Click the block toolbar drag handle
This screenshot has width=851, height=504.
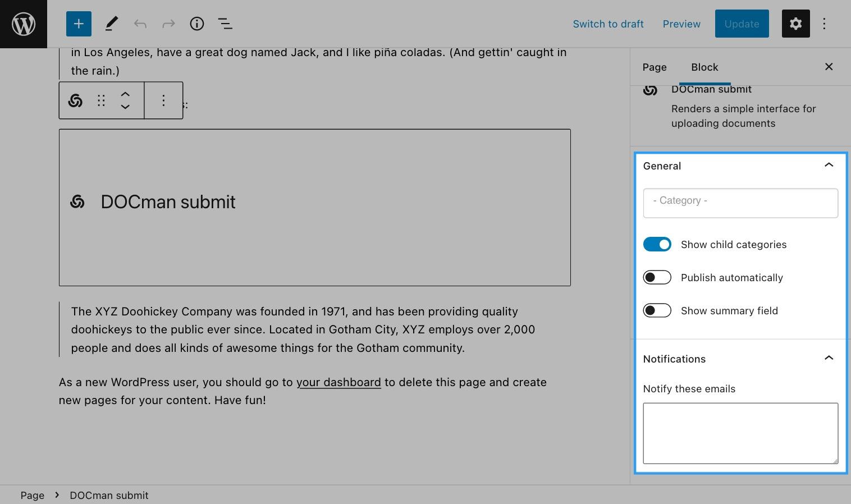pos(101,100)
